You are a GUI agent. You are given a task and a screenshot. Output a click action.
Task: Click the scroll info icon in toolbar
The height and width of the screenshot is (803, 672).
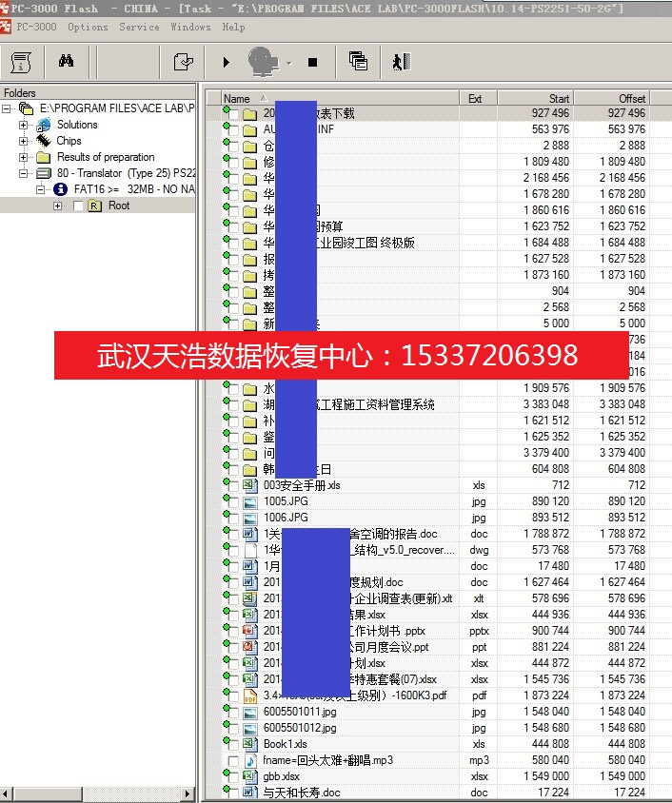[20, 62]
